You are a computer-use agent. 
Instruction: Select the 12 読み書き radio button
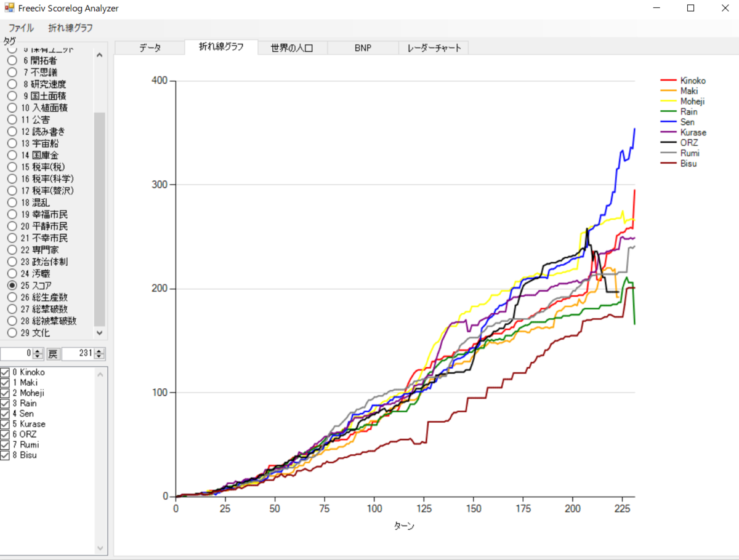click(12, 131)
